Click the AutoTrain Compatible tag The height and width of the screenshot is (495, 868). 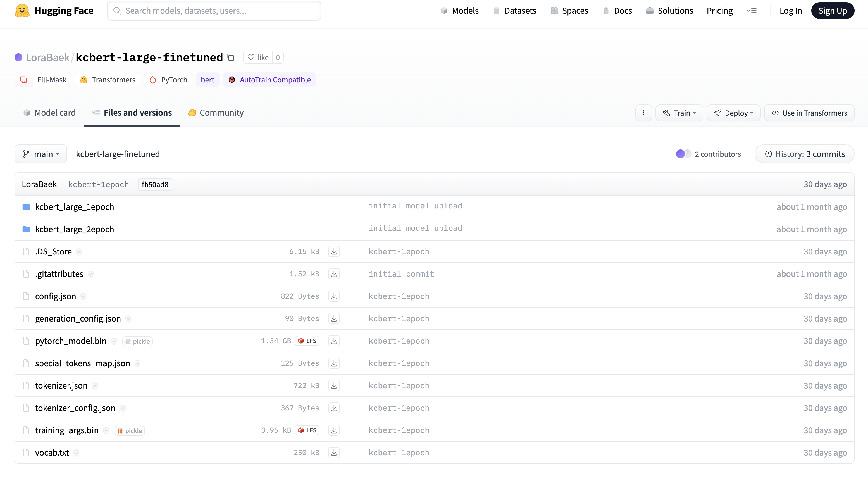pyautogui.click(x=269, y=80)
